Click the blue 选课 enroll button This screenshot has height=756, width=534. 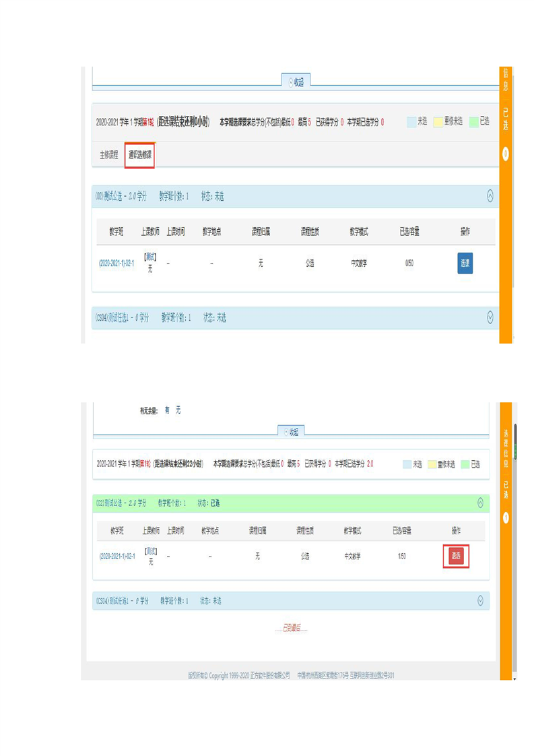click(x=465, y=263)
